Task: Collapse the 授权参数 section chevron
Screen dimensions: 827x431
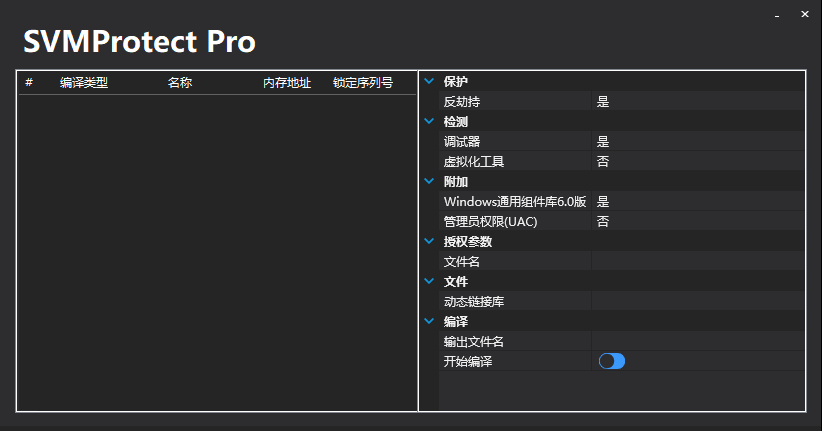Action: coord(429,241)
